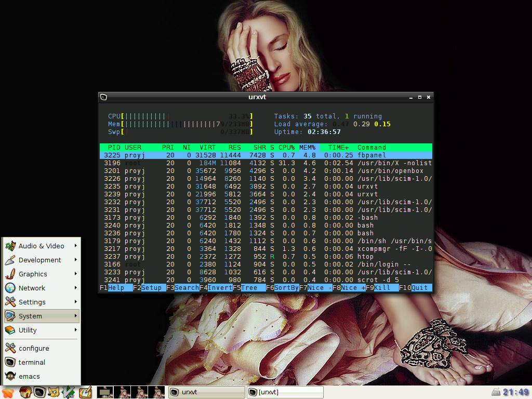Open the Network submenu
This screenshot has width=532, height=399.
coord(42,288)
